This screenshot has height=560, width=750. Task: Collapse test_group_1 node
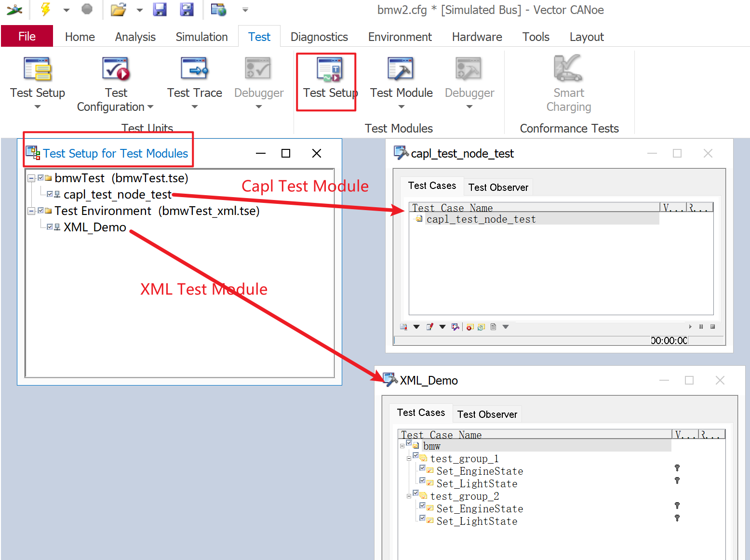pos(409,459)
